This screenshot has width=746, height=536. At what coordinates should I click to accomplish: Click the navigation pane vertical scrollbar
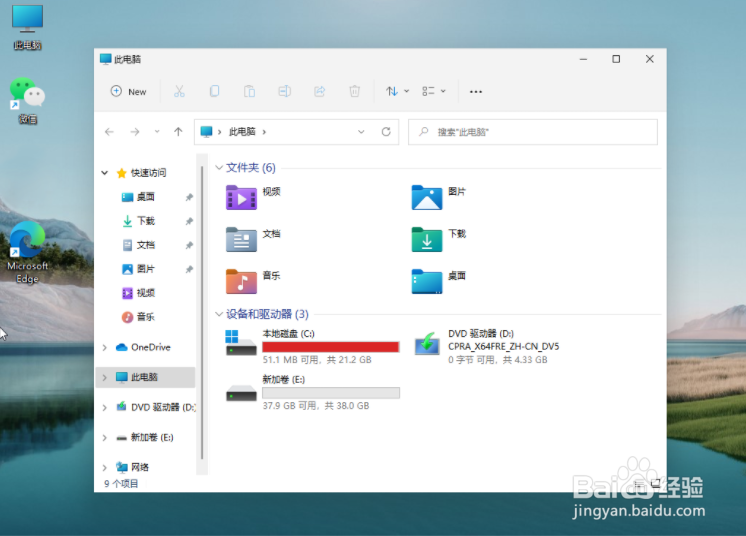coord(202,314)
